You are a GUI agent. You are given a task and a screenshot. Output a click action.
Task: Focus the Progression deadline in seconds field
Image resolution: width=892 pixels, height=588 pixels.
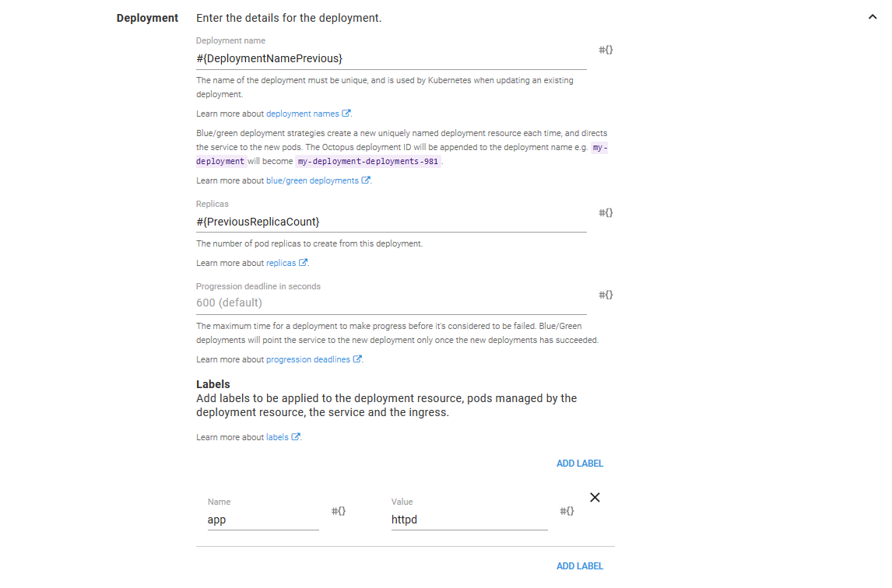[x=391, y=303]
